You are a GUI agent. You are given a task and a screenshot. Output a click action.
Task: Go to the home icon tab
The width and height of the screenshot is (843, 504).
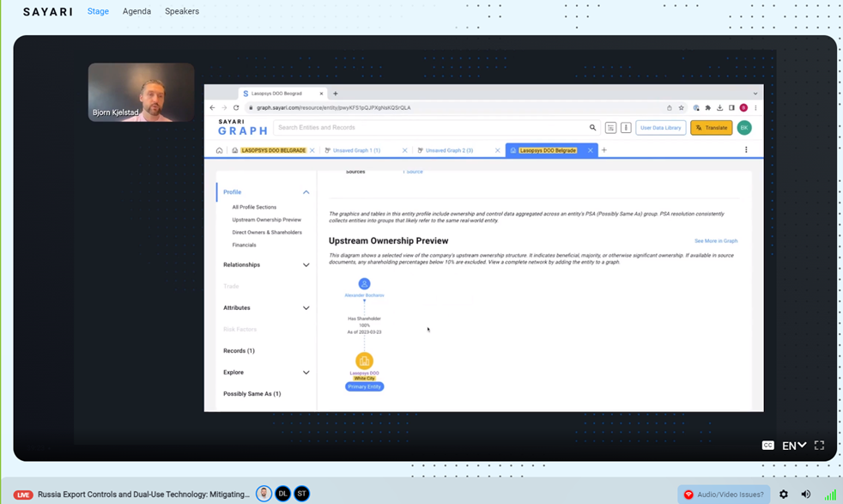click(x=220, y=150)
